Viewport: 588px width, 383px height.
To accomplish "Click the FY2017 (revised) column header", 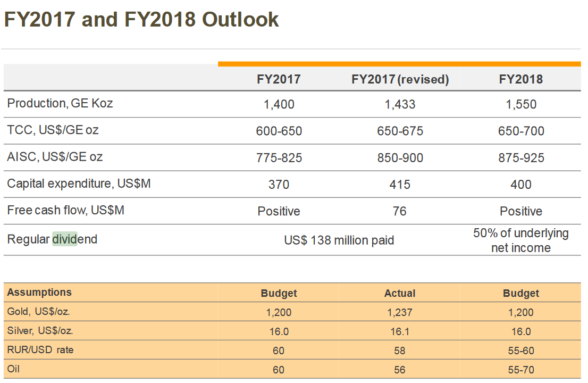I will 400,79.
